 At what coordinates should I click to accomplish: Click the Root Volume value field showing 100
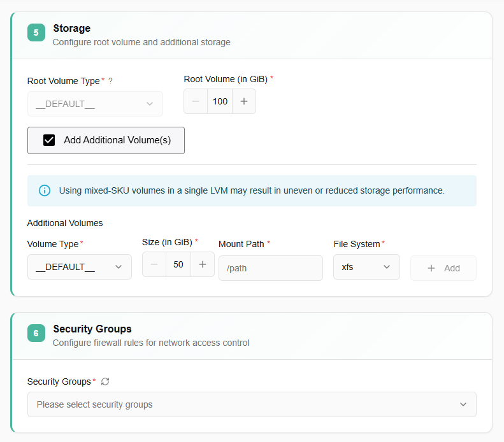pos(220,101)
